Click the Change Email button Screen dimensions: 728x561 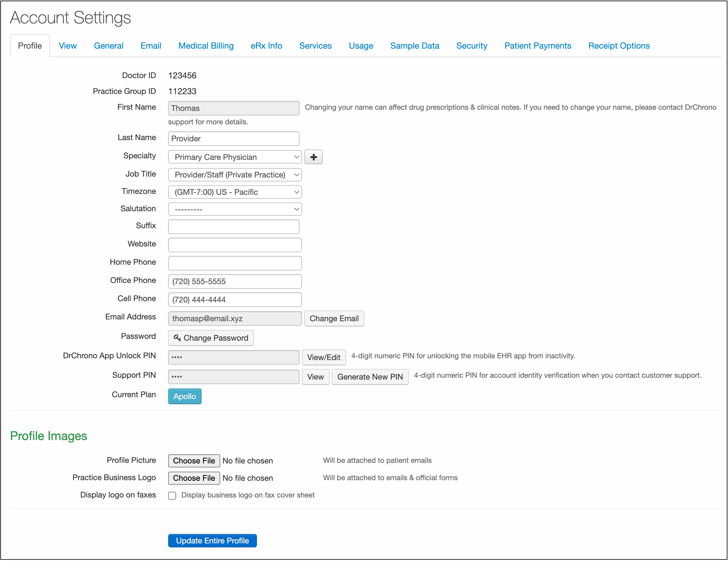334,318
